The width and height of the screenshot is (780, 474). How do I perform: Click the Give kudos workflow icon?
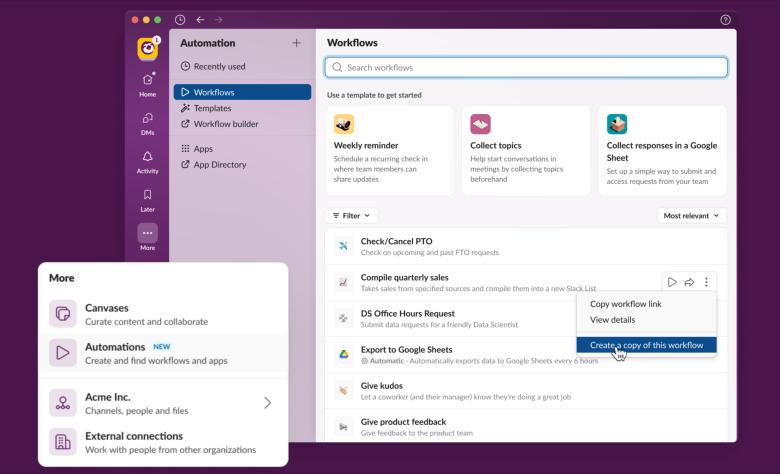click(x=343, y=390)
